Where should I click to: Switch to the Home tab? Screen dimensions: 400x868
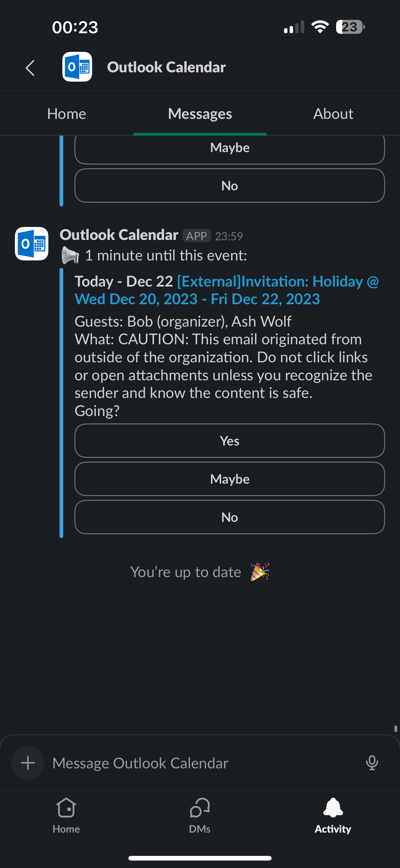pyautogui.click(x=67, y=114)
